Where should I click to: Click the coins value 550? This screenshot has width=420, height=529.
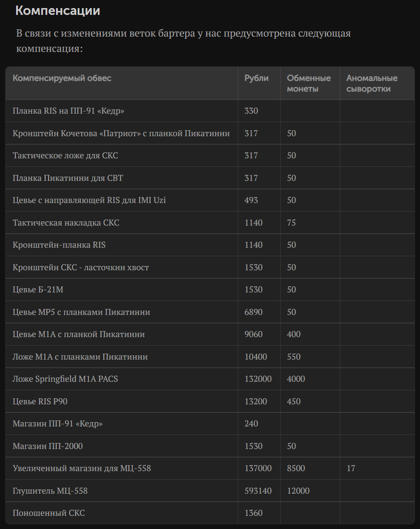pos(294,357)
